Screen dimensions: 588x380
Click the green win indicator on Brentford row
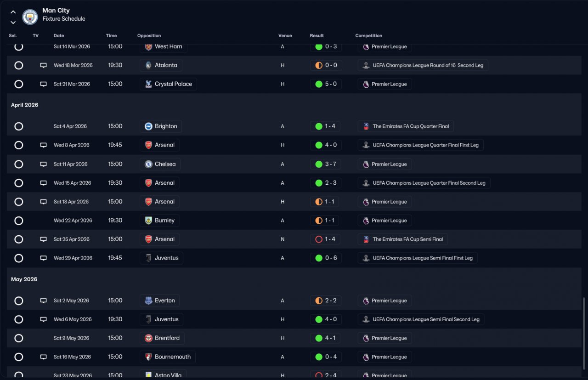point(319,338)
